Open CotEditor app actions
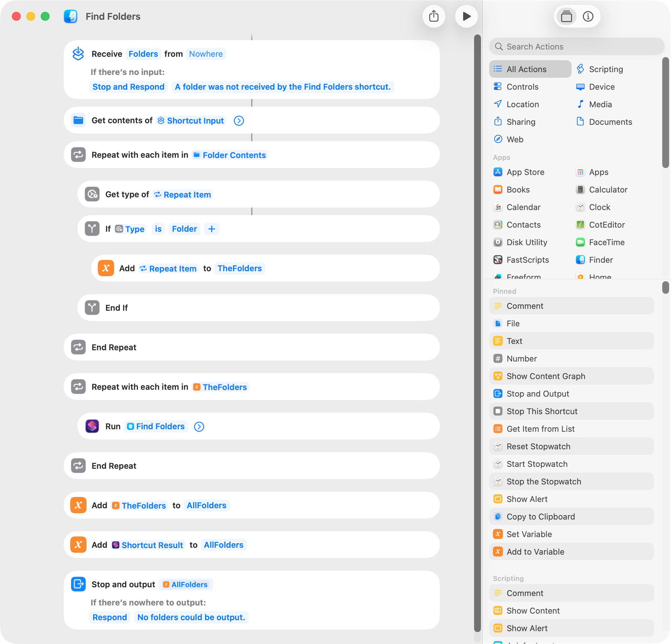Viewport: 671px width, 644px height. point(606,224)
